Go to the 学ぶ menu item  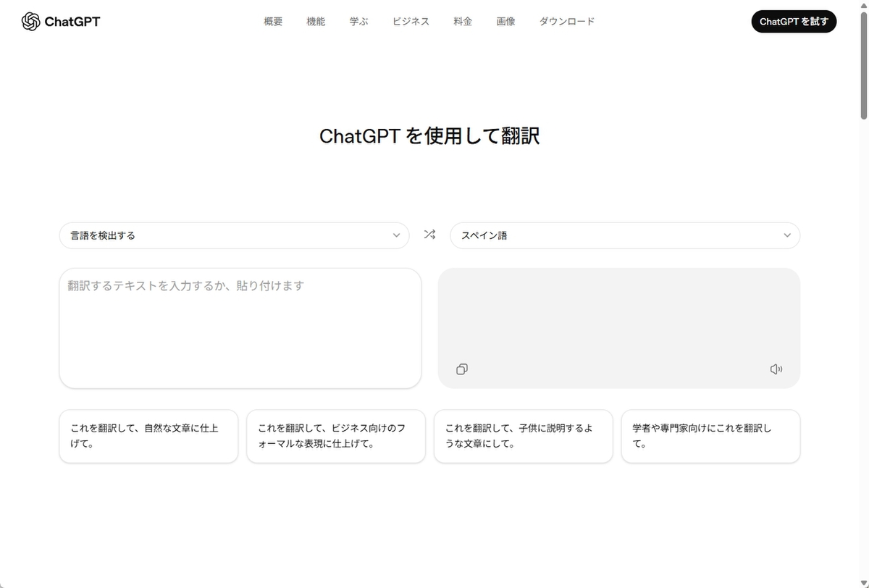[358, 22]
